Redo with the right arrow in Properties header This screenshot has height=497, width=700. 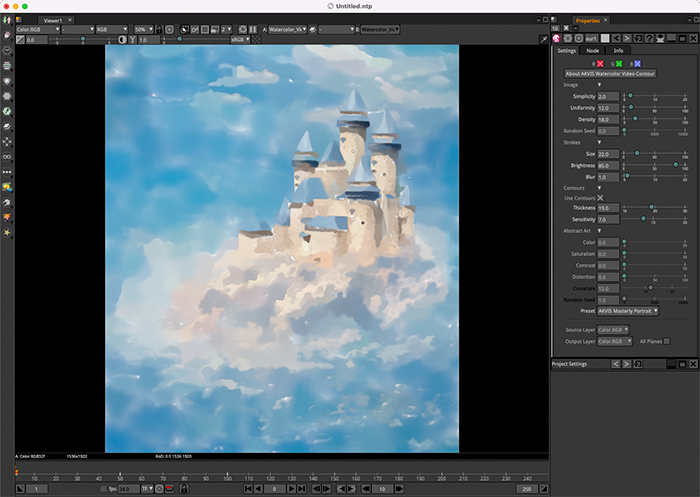click(x=627, y=38)
